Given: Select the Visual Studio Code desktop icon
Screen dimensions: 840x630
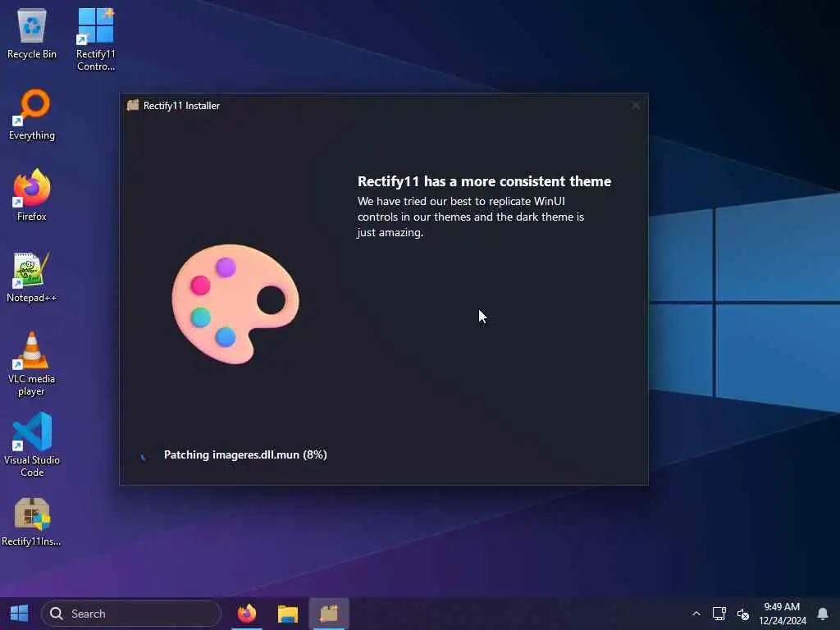Looking at the screenshot, I should 32,445.
